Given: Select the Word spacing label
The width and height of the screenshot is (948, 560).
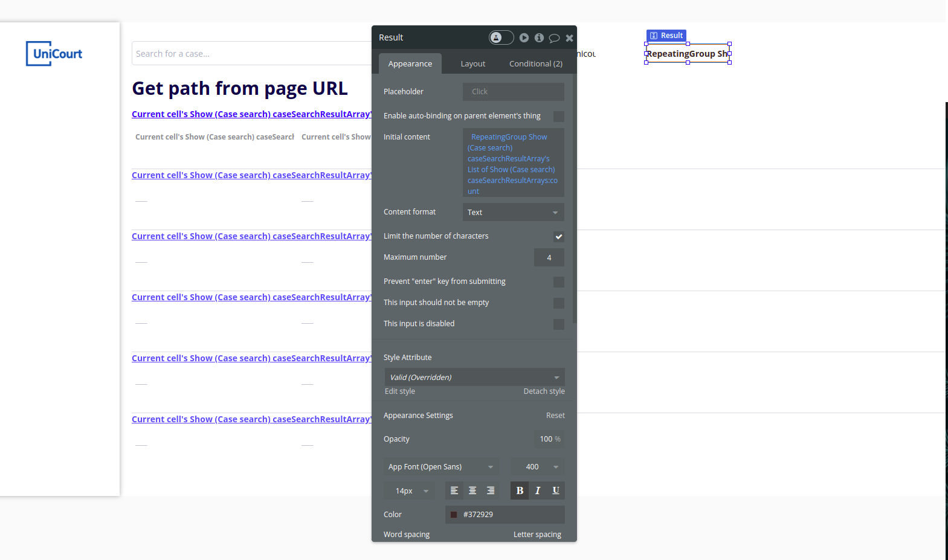Looking at the screenshot, I should tap(407, 535).
